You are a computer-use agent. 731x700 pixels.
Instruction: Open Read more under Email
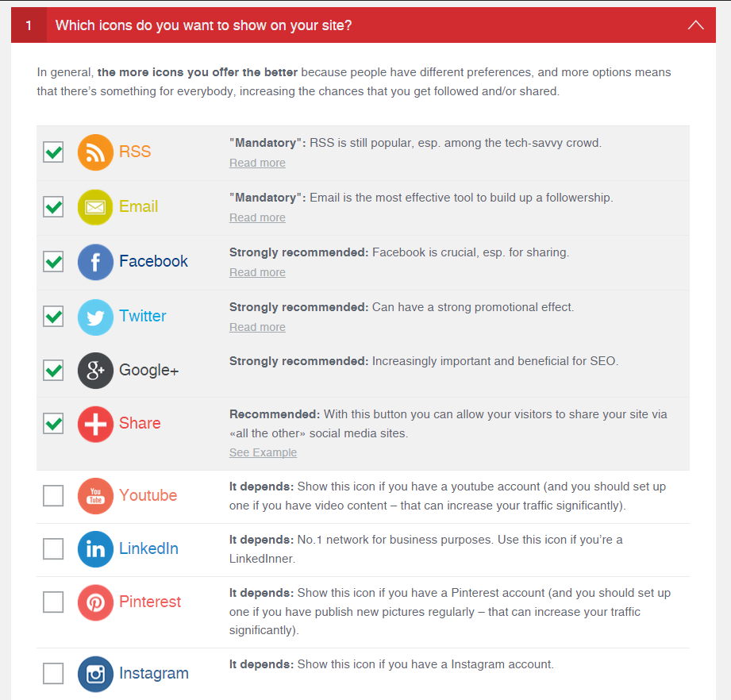click(256, 217)
